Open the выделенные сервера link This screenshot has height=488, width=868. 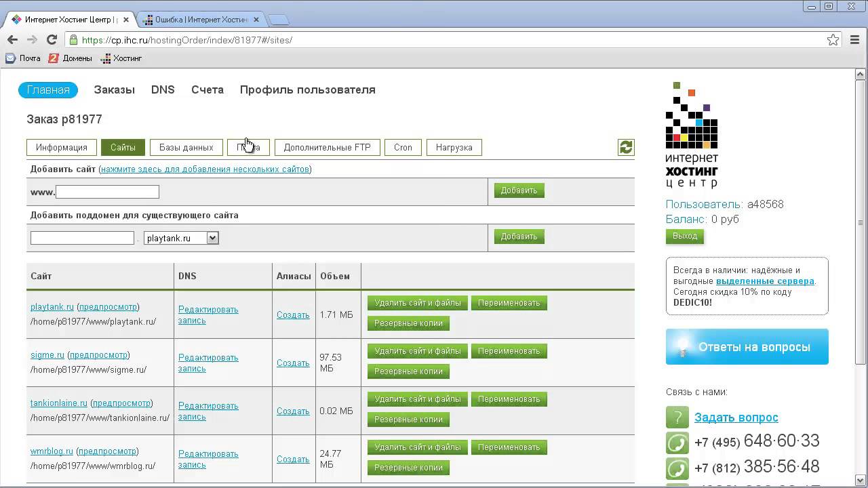(x=765, y=281)
